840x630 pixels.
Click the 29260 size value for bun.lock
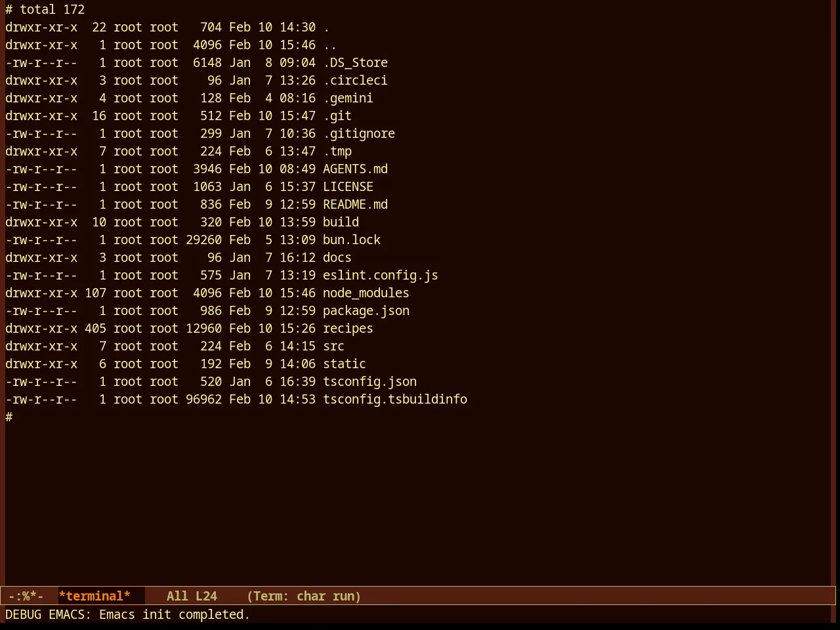(203, 240)
